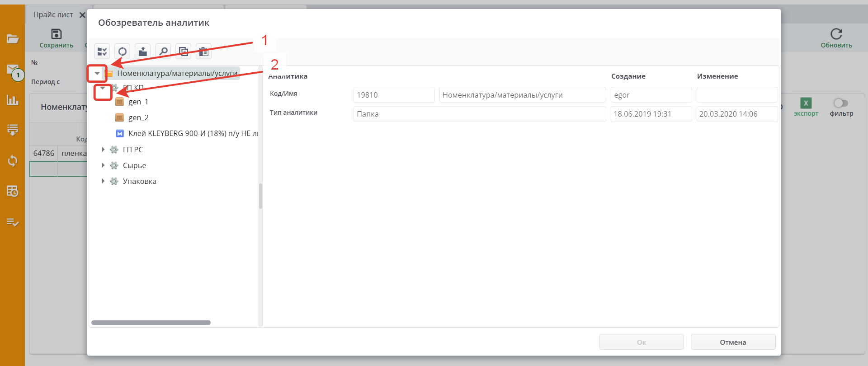This screenshot has height=366, width=868.
Task: Collapse the ГП КП tree node
Action: pyautogui.click(x=103, y=88)
